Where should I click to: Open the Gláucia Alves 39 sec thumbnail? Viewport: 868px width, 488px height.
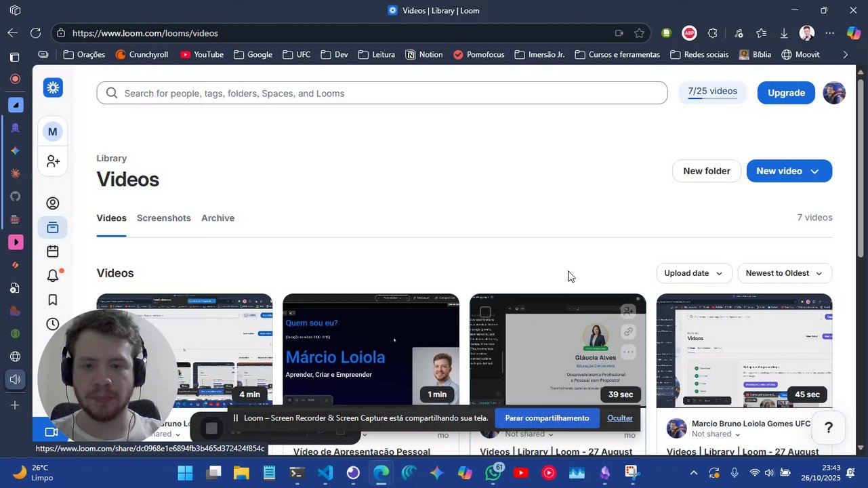click(x=558, y=350)
